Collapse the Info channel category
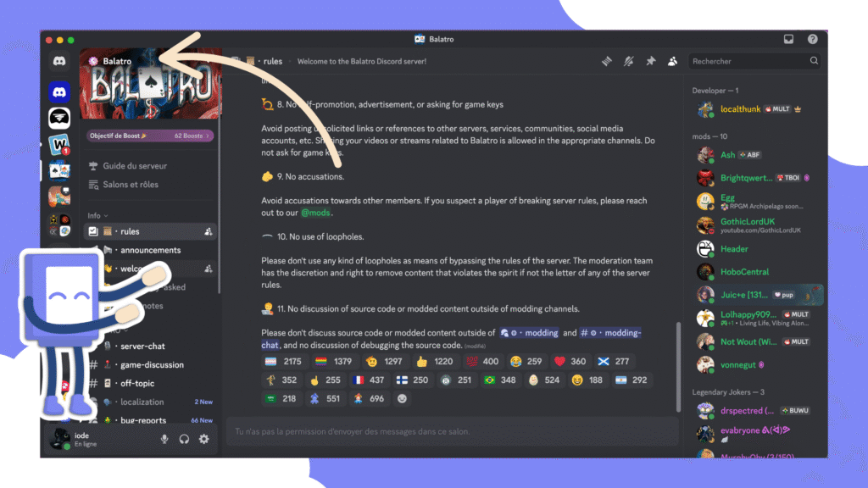 tap(97, 215)
